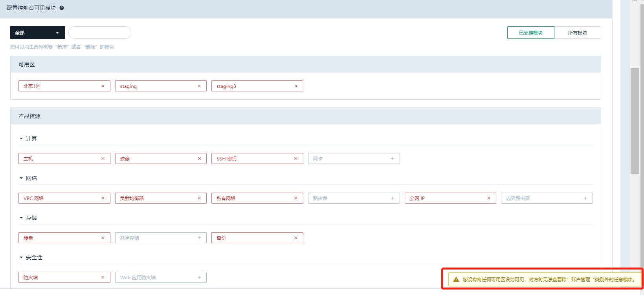Click the 映像 module label
This screenshot has width=644, height=295.
point(125,158)
